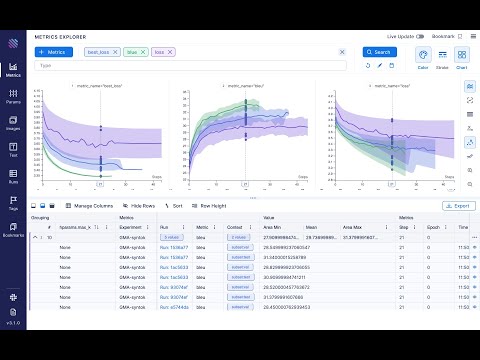480x360 pixels.
Task: Open the first Run 1ac5633 link
Action: click(174, 267)
